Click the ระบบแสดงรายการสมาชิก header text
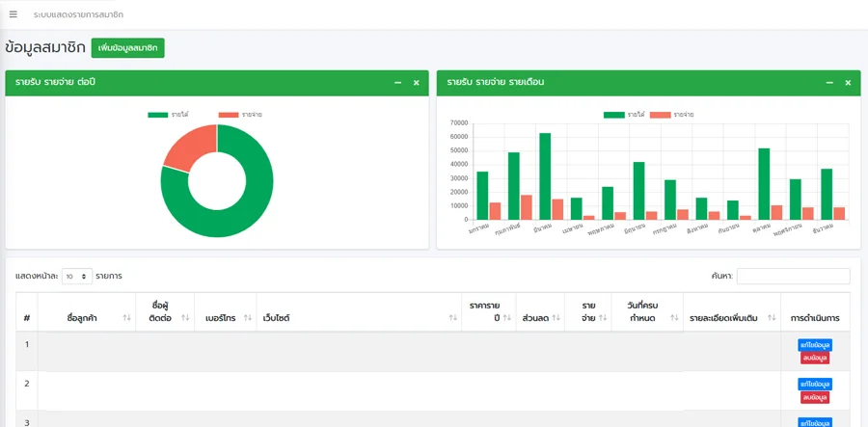The height and width of the screenshot is (427, 868). tap(79, 14)
